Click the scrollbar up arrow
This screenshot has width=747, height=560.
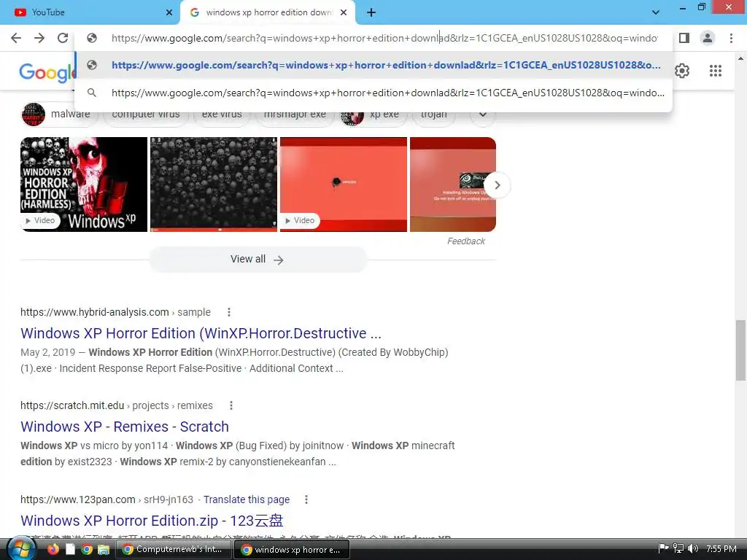pyautogui.click(x=740, y=58)
